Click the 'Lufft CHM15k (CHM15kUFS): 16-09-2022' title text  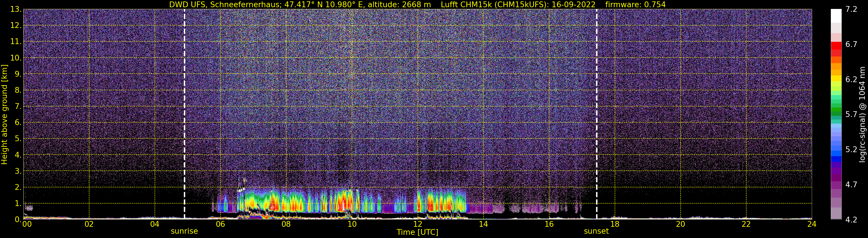tap(518, 5)
